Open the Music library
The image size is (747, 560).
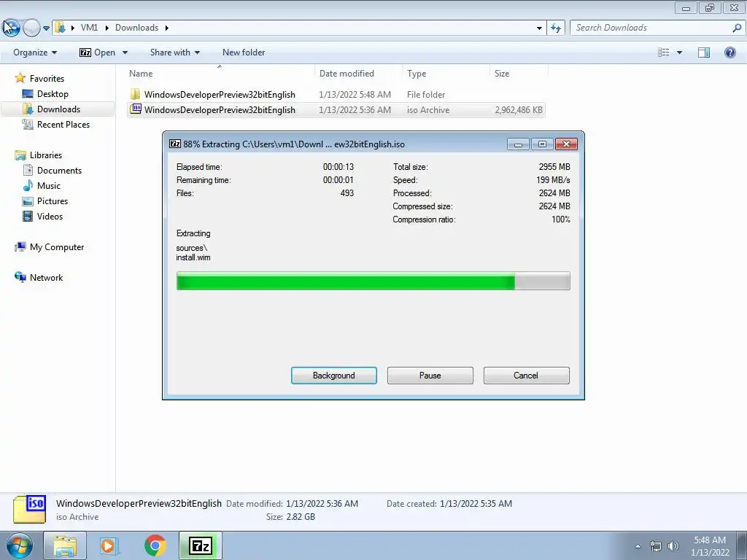tap(49, 185)
